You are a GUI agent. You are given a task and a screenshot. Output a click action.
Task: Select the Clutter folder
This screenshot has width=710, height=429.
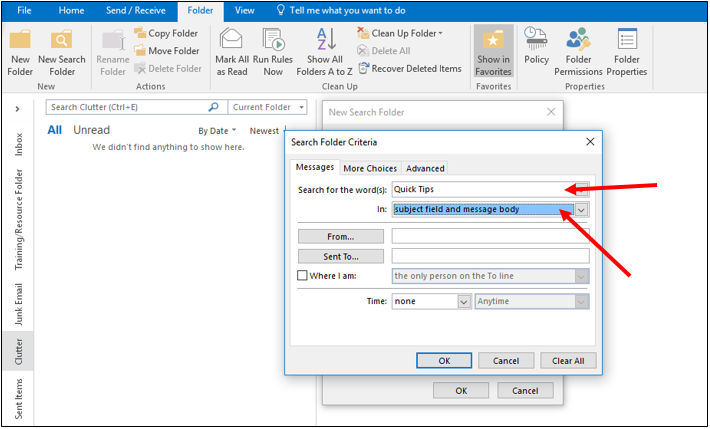coord(19,352)
